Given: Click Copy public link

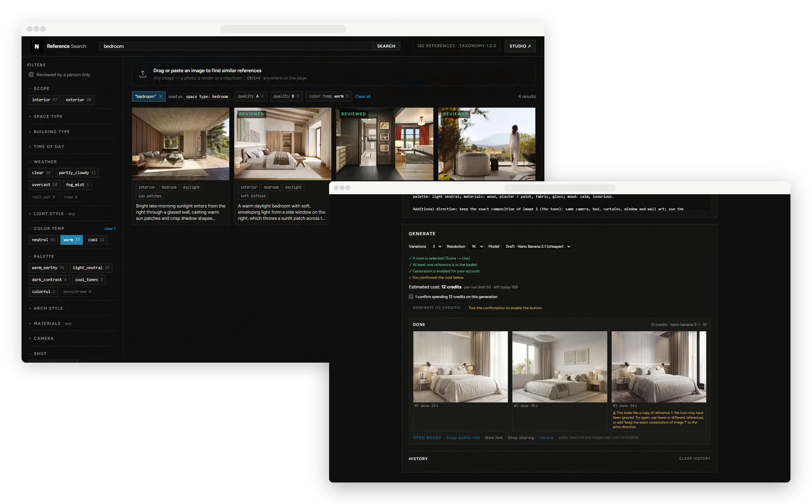Looking at the screenshot, I should (x=463, y=438).
